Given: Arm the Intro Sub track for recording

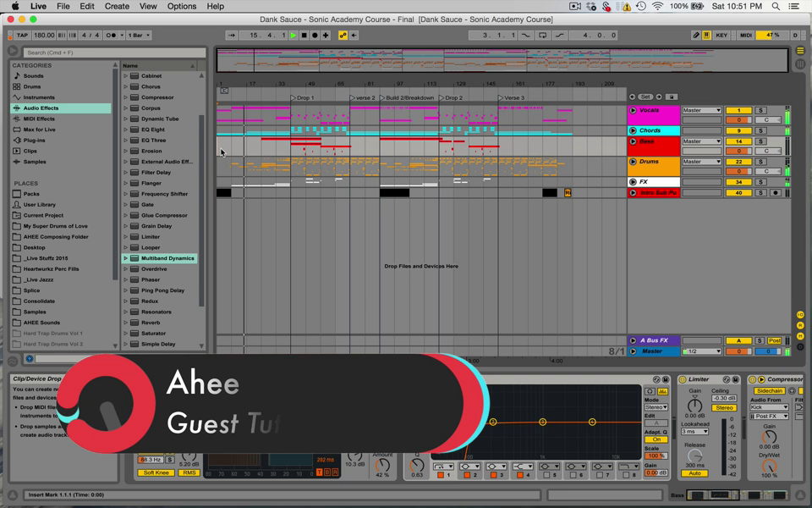Looking at the screenshot, I should coord(775,193).
